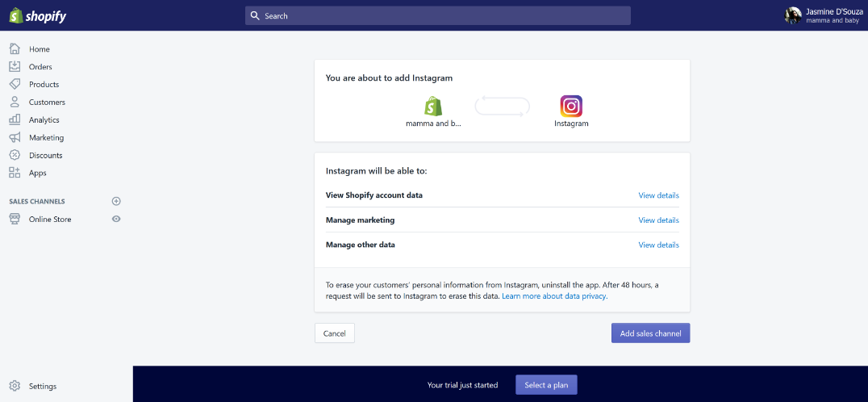Open the Jasmine D'Souza account menu

click(823, 15)
